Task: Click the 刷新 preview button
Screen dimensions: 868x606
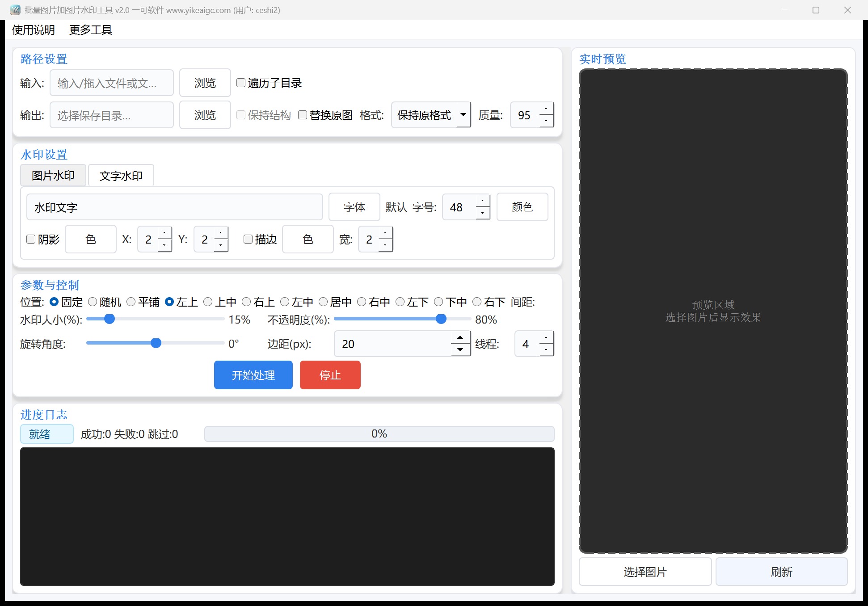Action: [x=782, y=572]
